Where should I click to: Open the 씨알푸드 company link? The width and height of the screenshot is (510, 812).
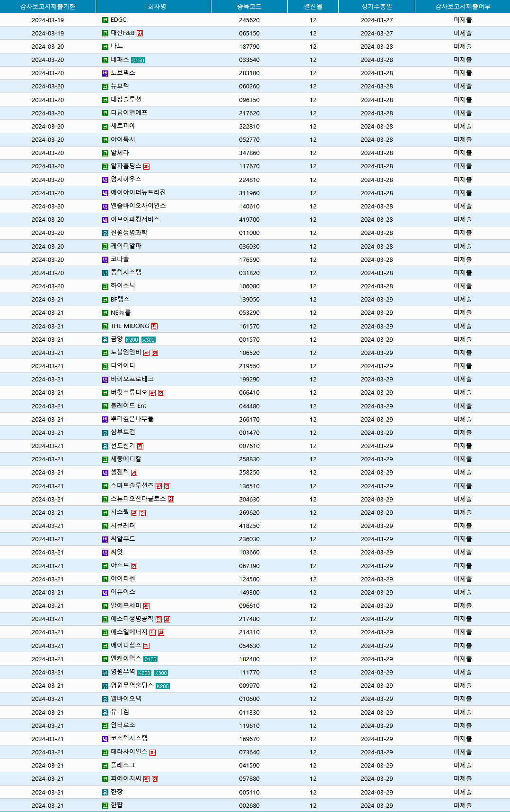(x=123, y=539)
